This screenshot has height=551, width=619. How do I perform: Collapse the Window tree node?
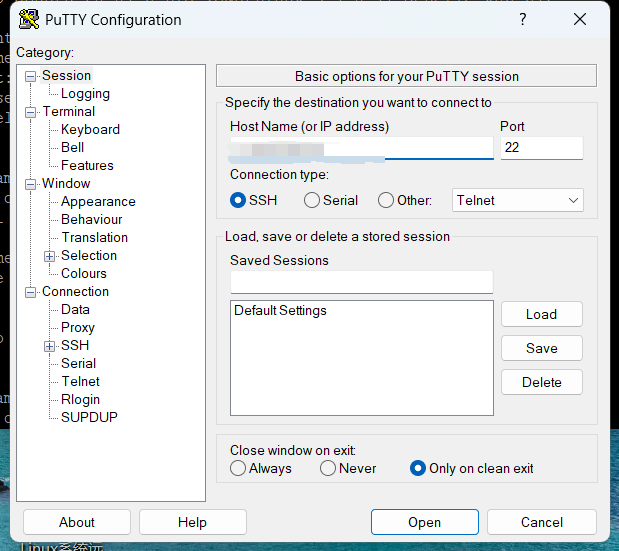[x=30, y=184]
